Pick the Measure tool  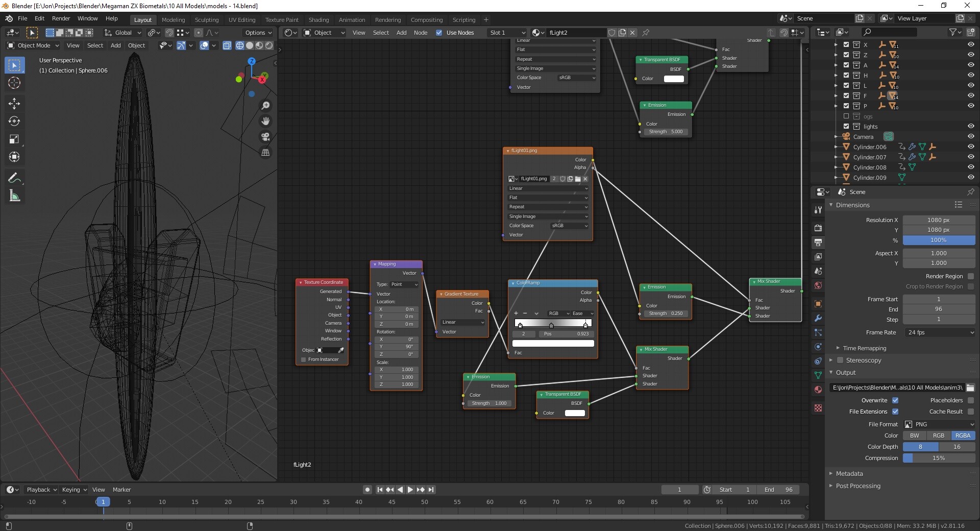(x=14, y=196)
